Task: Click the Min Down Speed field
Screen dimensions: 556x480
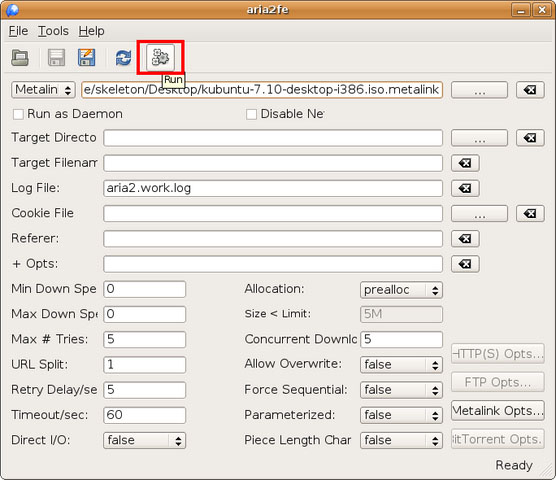Action: coord(144,289)
